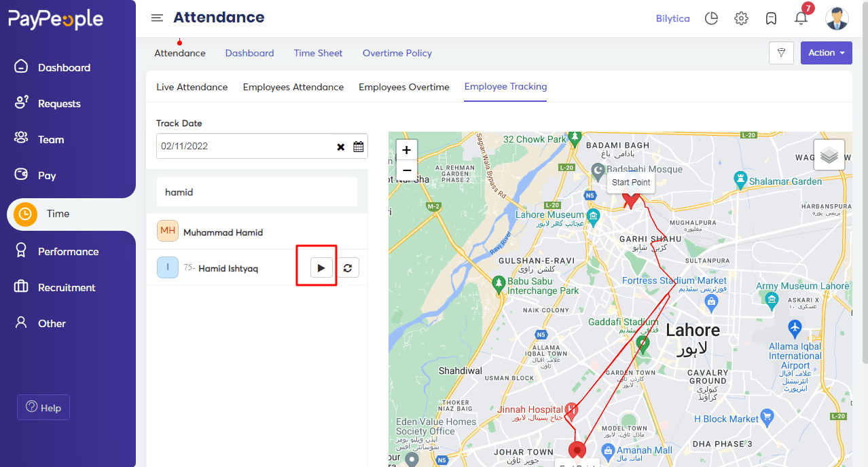Open the Employees Attendance tab

tap(293, 87)
